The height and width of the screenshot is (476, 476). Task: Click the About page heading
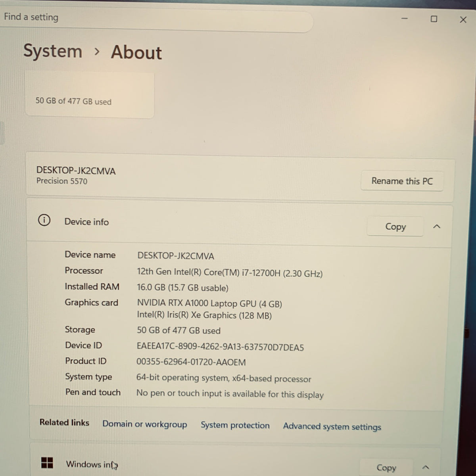point(136,52)
